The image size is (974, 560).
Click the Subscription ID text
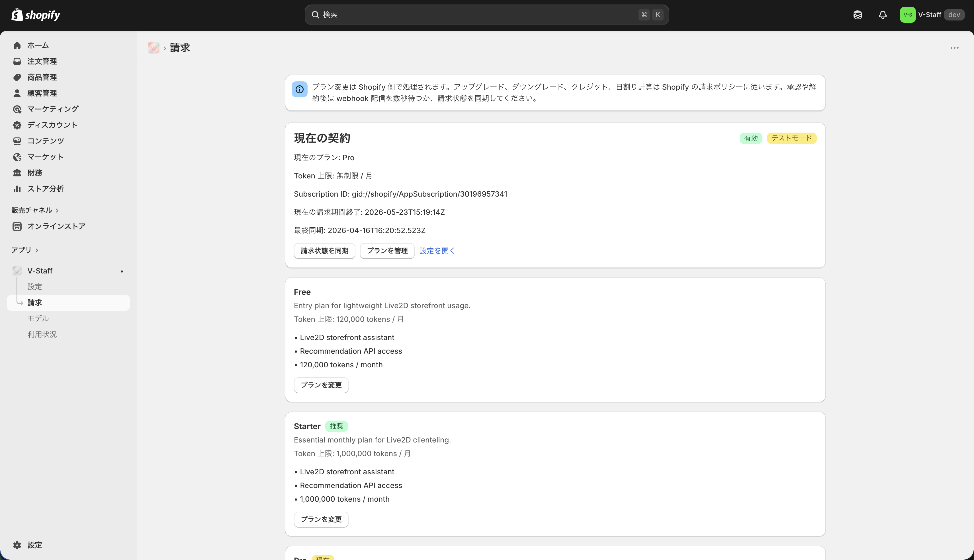400,194
